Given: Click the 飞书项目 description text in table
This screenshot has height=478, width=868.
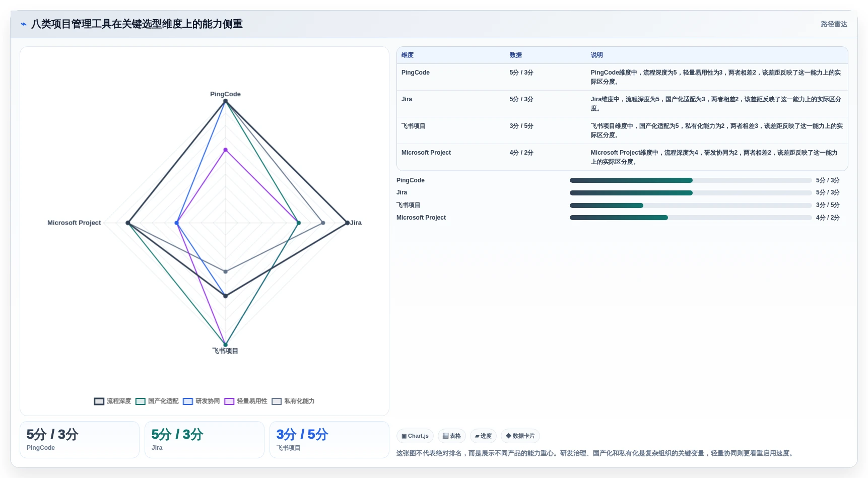Looking at the screenshot, I should [716, 130].
